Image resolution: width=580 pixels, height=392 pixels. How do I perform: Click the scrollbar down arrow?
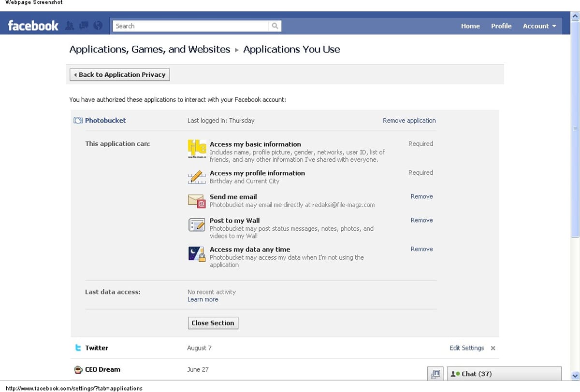pos(575,376)
